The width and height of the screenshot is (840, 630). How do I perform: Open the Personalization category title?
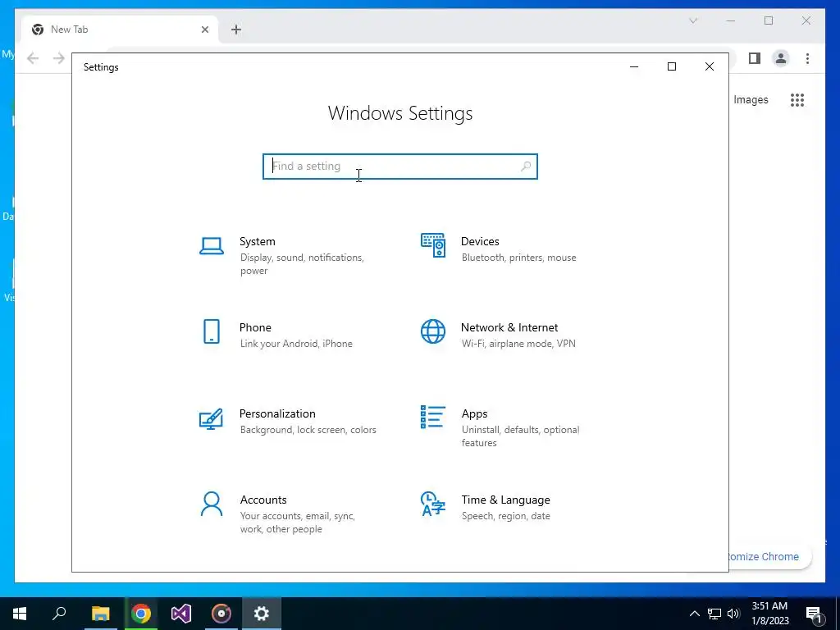click(x=277, y=413)
